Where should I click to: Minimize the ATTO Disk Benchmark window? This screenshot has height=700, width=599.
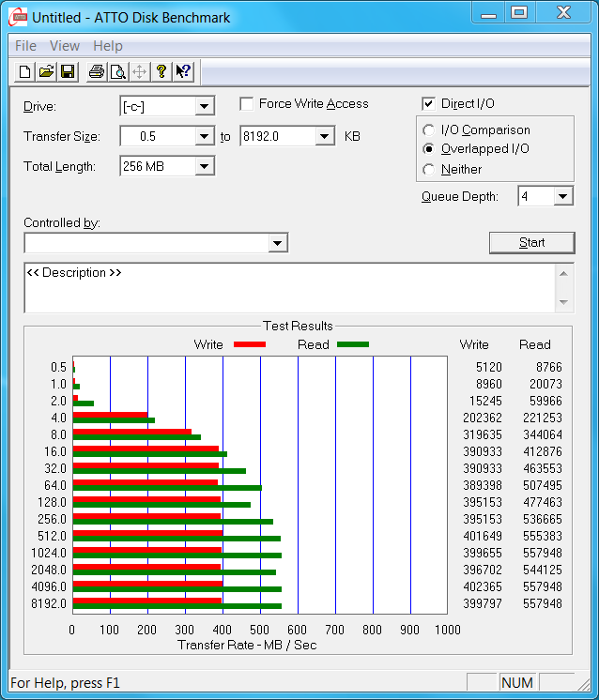(x=488, y=13)
